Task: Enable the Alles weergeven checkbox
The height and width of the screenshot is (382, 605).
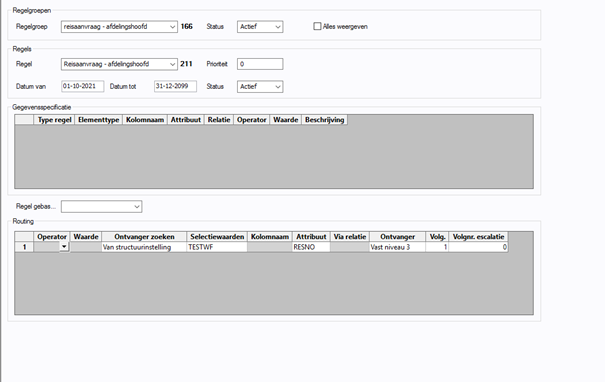Action: (x=317, y=26)
